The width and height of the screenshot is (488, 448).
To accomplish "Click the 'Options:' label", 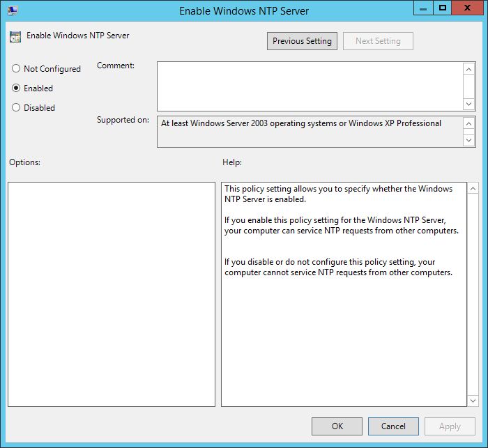I will pyautogui.click(x=24, y=162).
